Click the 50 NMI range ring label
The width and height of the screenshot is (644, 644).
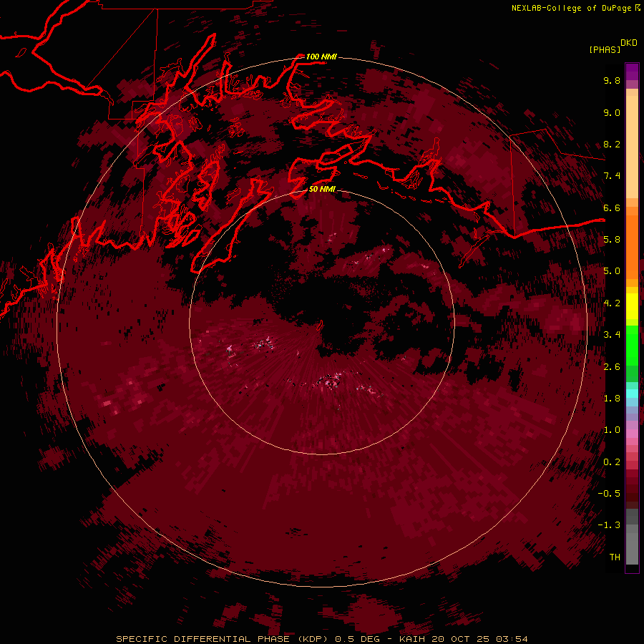coord(322,189)
